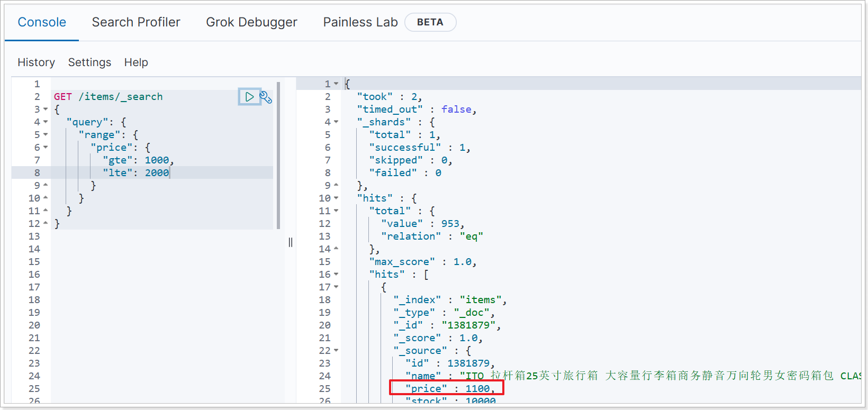
Task: Toggle fold arrow at editor line 9
Action: (x=46, y=185)
